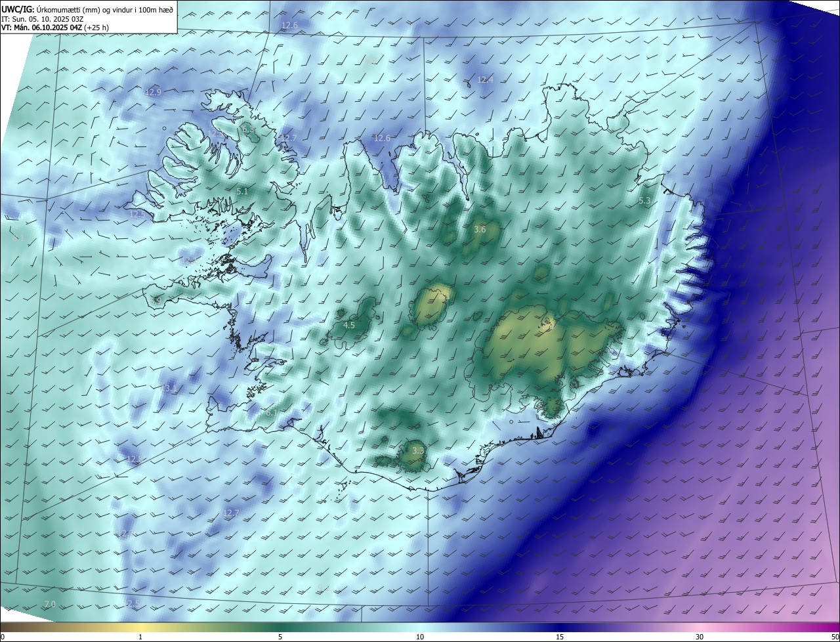Click the '1' tick label on the color scale
Viewport: 840px width, 642px height.
(140, 637)
